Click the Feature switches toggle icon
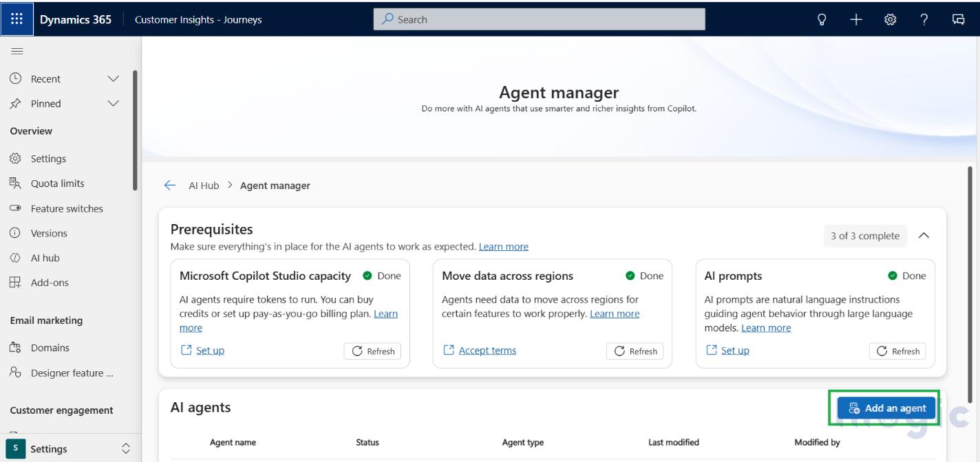The image size is (980, 462). point(15,208)
